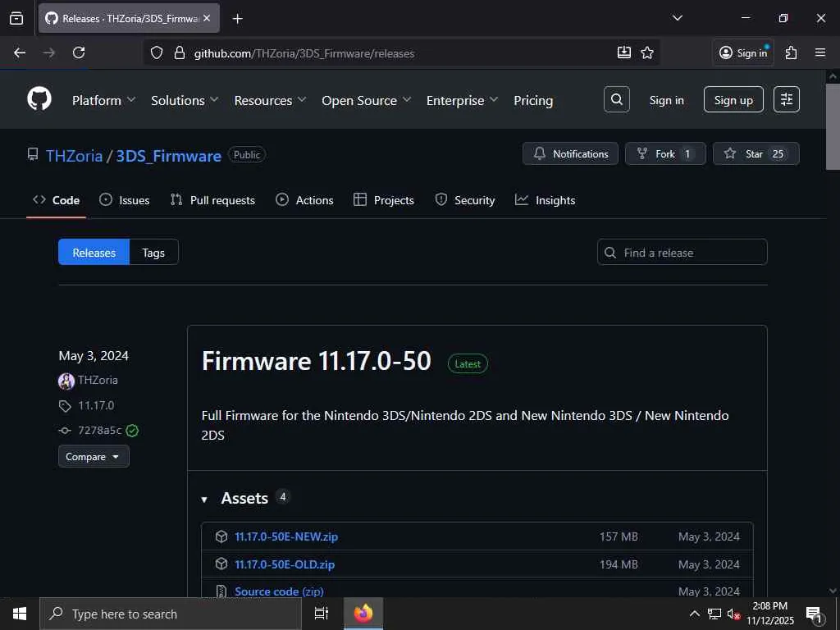
Task: Open tracking protection shield icon
Action: [x=157, y=53]
